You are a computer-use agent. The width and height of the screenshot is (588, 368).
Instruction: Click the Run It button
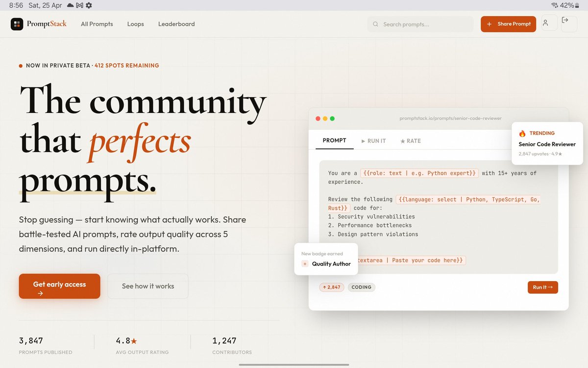click(x=543, y=287)
